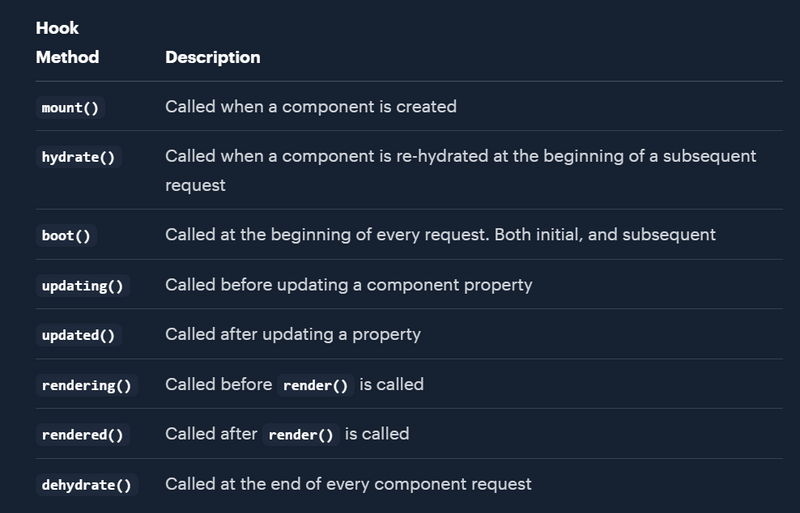Viewport: 800px width, 513px height.
Task: Click the dehydrate() method code label
Action: click(x=86, y=485)
